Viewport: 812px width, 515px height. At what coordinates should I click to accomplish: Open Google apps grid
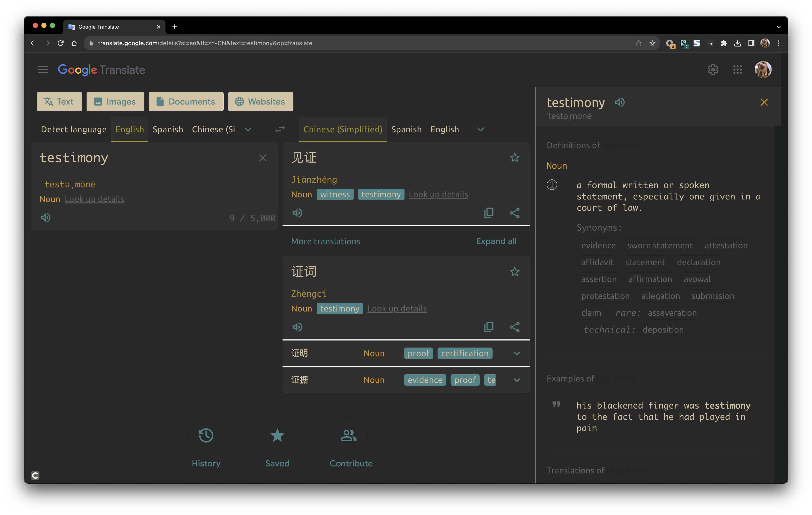[x=737, y=70]
